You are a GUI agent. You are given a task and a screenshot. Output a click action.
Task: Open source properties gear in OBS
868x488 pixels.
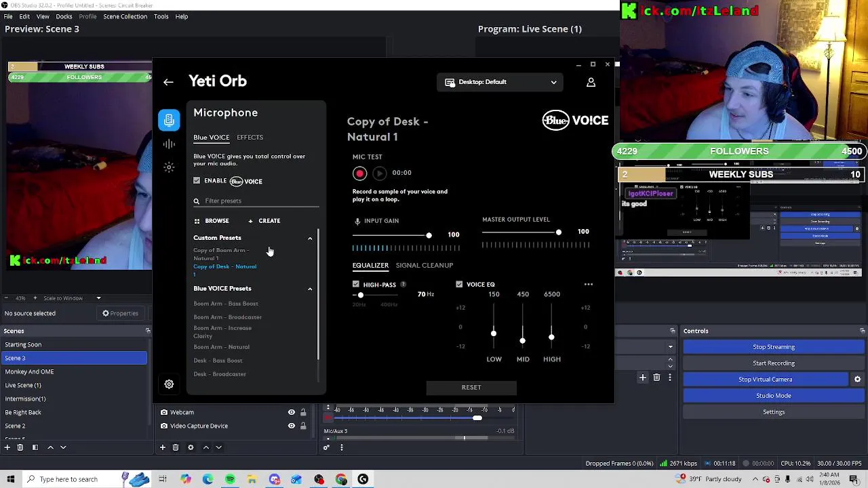[x=191, y=447]
